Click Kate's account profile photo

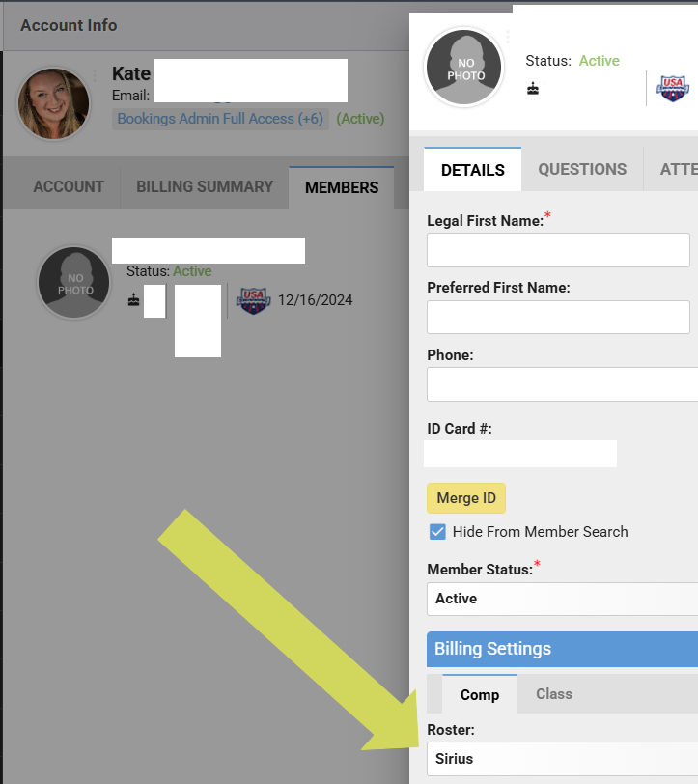tap(53, 103)
